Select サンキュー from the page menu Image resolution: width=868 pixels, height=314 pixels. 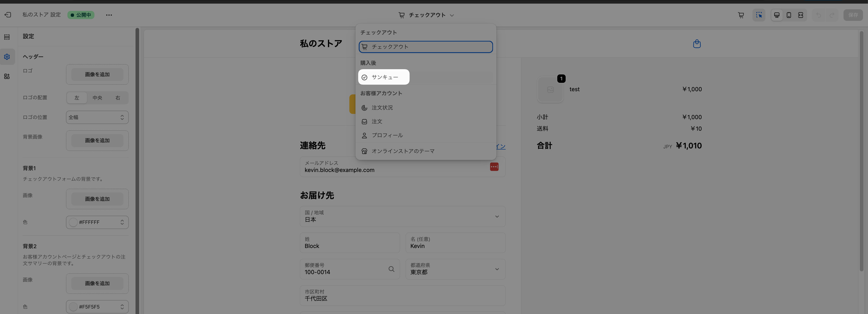384,77
